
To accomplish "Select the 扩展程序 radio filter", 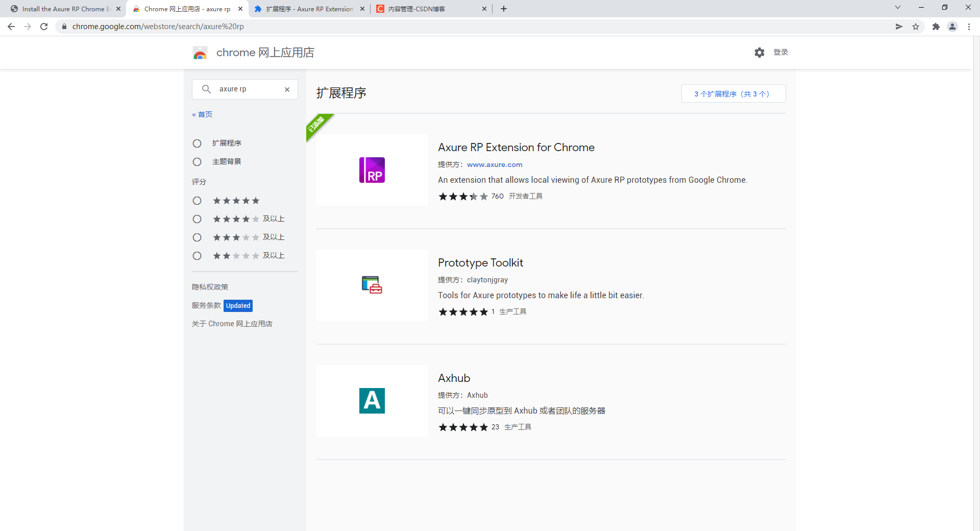I will coord(197,143).
